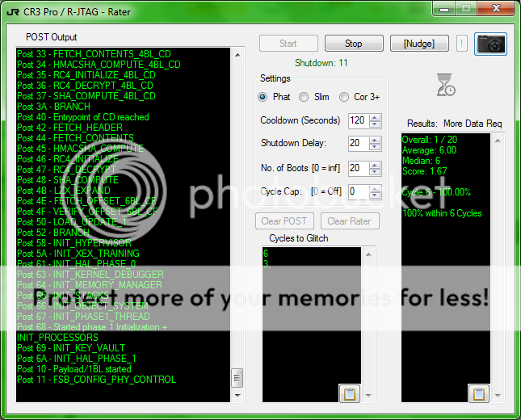Select the Cor 3+ console option

(x=344, y=97)
